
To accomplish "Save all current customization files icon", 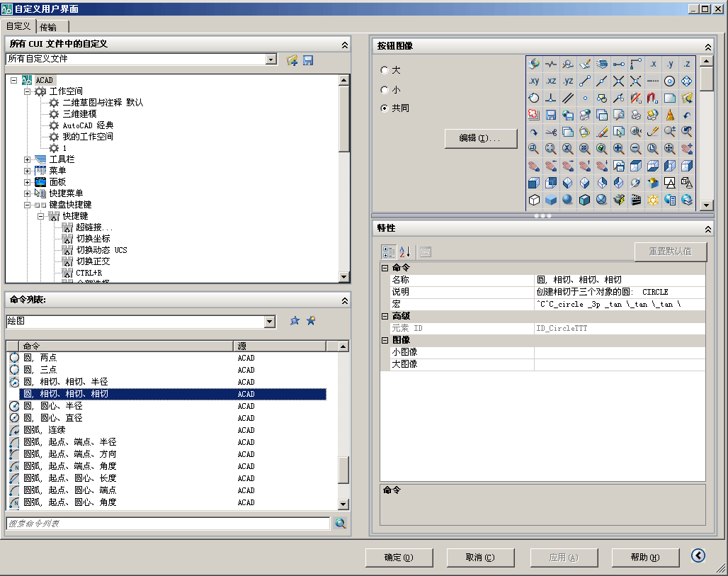I will pyautogui.click(x=308, y=60).
